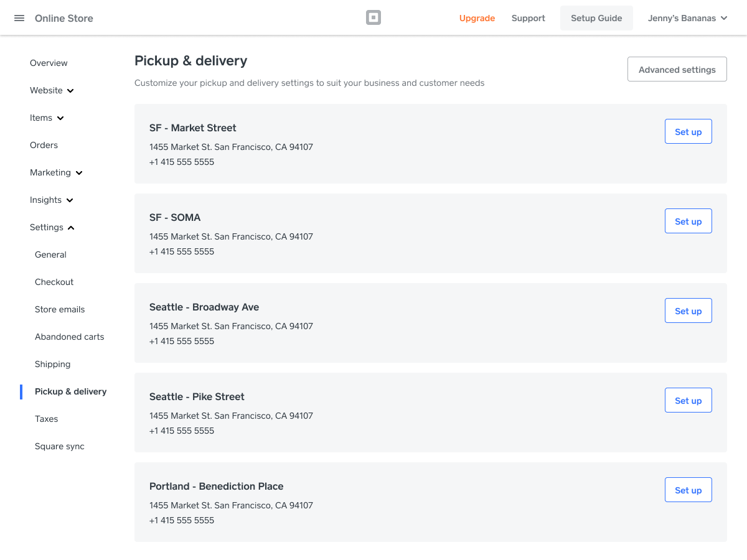Open Shipping settings
This screenshot has width=747, height=560.
[53, 364]
